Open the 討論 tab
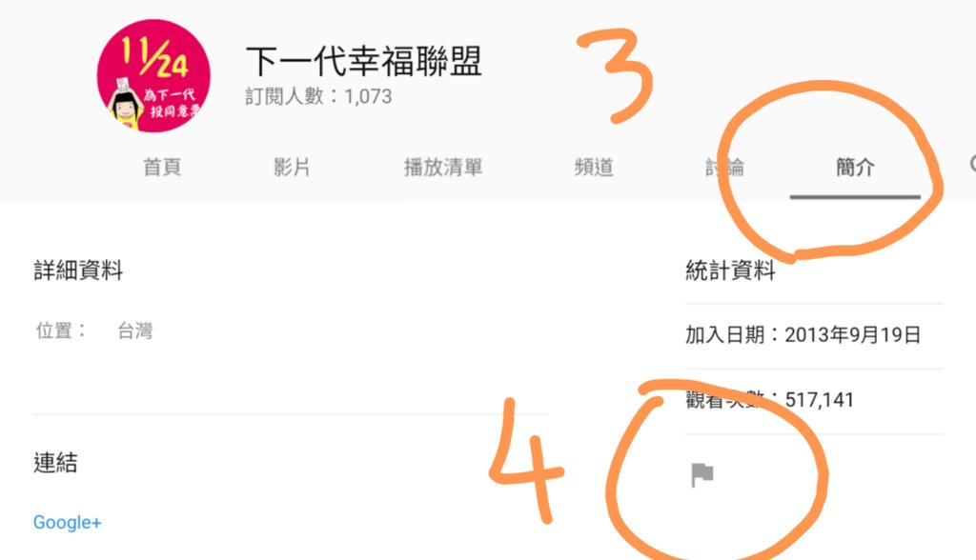This screenshot has width=976, height=560. pyautogui.click(x=724, y=168)
